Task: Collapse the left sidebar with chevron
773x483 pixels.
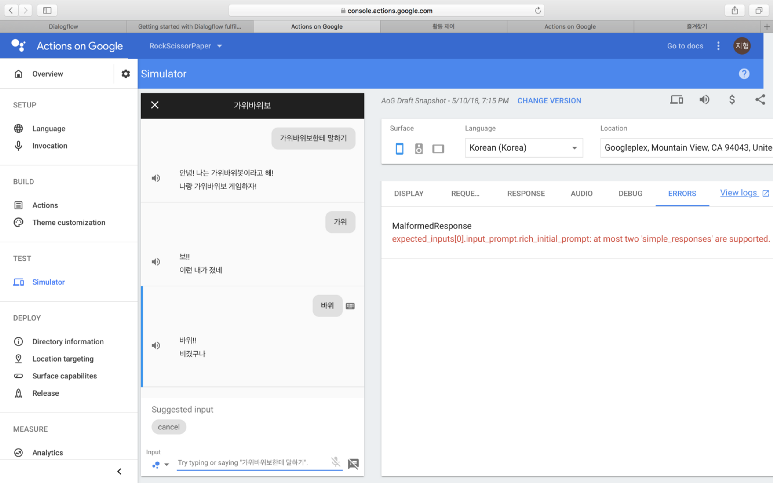Action: pos(119,471)
